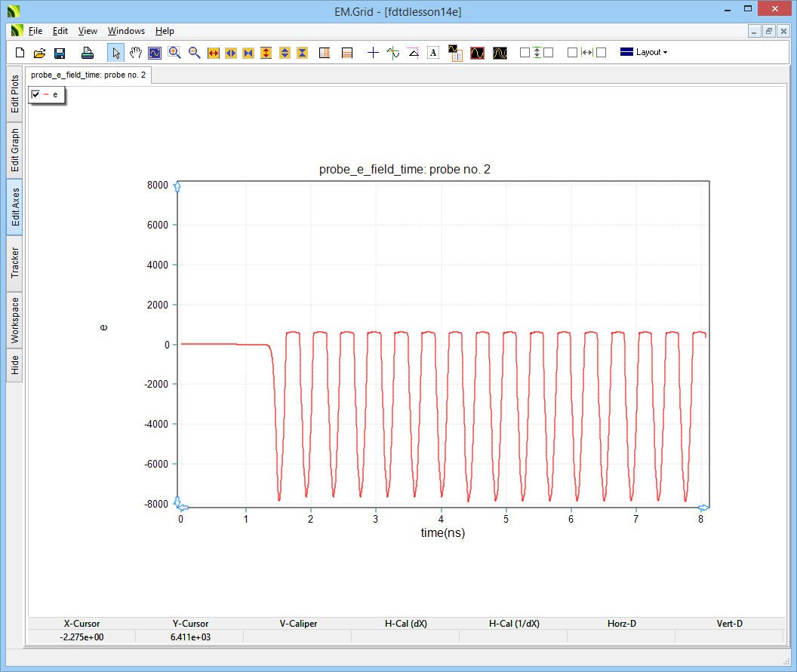
Task: Uncheck the 'e' plot legend checkbox
Action: [35, 94]
